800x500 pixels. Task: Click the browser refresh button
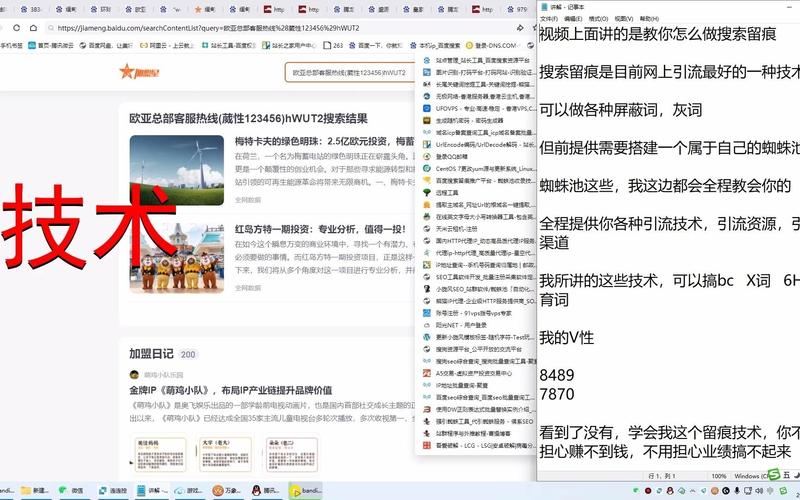pos(16,28)
